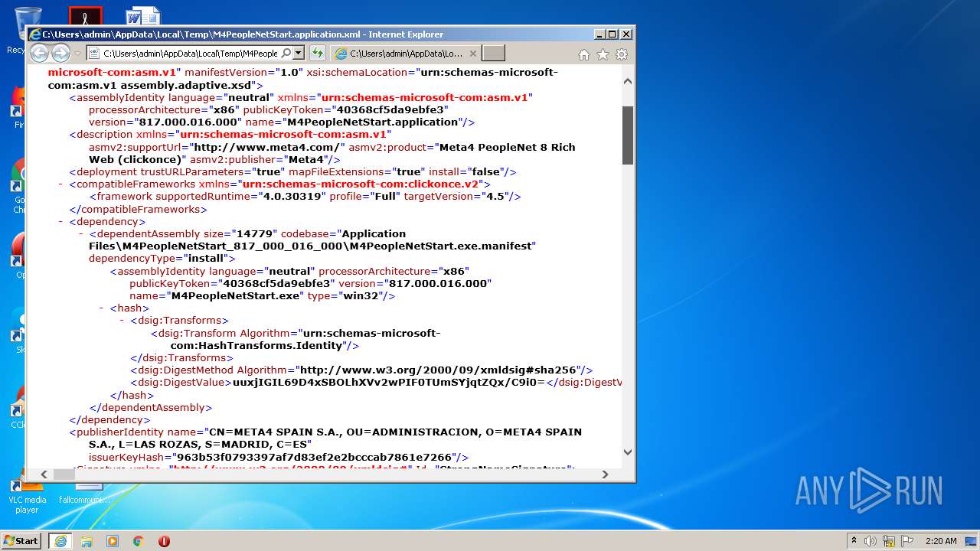Click the Show Desktop tray button
This screenshot has width=980, height=551.
[972, 541]
